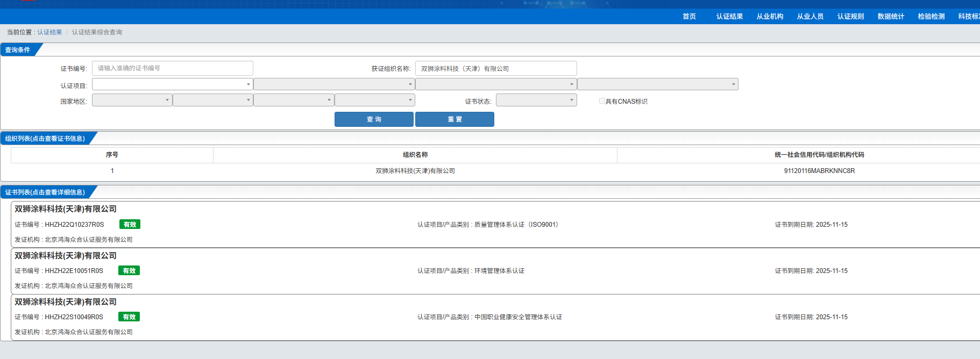Click the ISO9001 certificate expiry date 2025-11-15

click(x=832, y=225)
